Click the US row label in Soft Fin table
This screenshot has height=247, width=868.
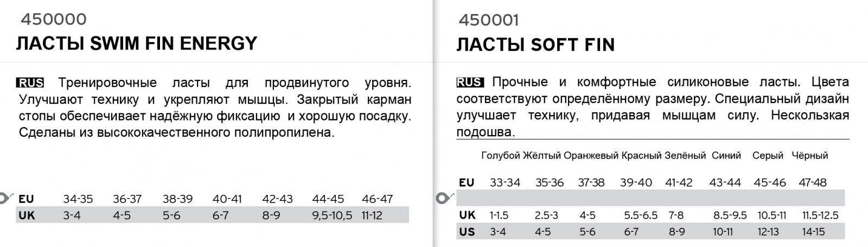click(467, 232)
